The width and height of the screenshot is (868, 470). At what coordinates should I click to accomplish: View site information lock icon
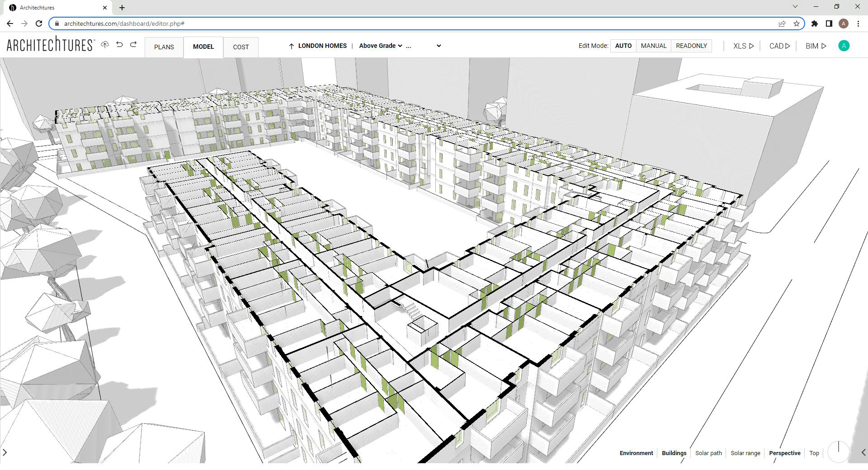tap(57, 23)
